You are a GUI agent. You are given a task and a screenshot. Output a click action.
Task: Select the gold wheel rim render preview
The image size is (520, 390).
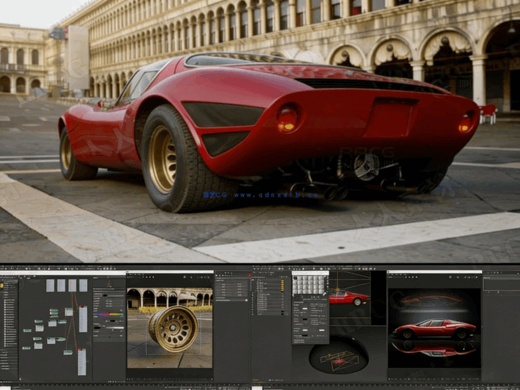pyautogui.click(x=170, y=328)
